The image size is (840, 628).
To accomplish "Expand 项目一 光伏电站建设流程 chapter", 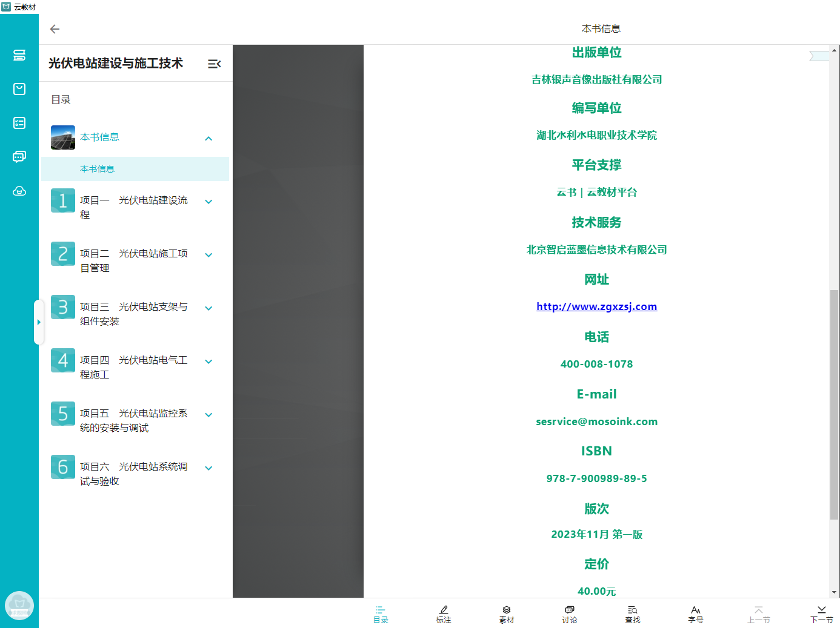I will (208, 202).
